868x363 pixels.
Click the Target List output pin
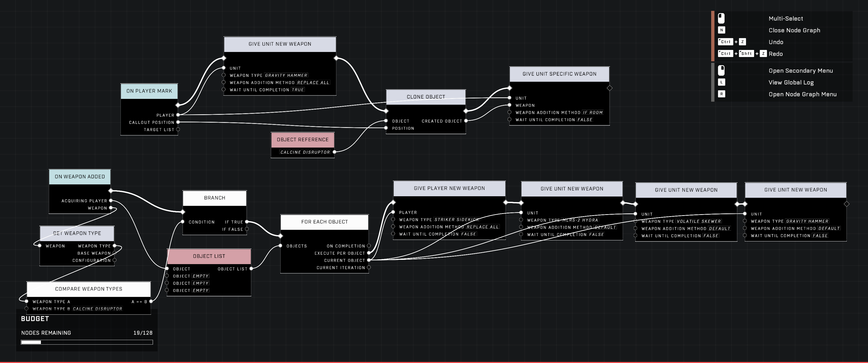pos(178,129)
